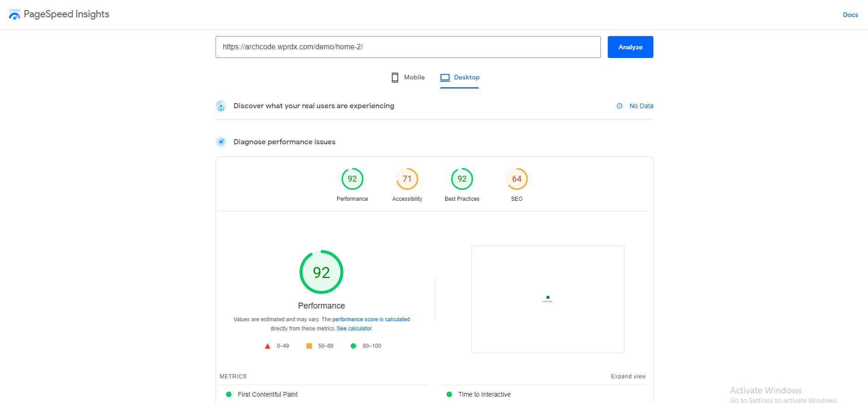Click the SEO label under score 64

pos(517,199)
